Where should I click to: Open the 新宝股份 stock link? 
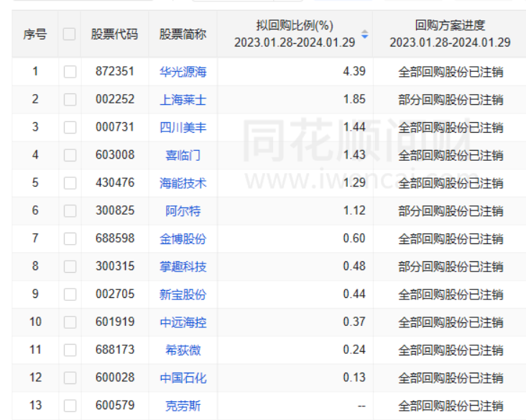click(183, 294)
